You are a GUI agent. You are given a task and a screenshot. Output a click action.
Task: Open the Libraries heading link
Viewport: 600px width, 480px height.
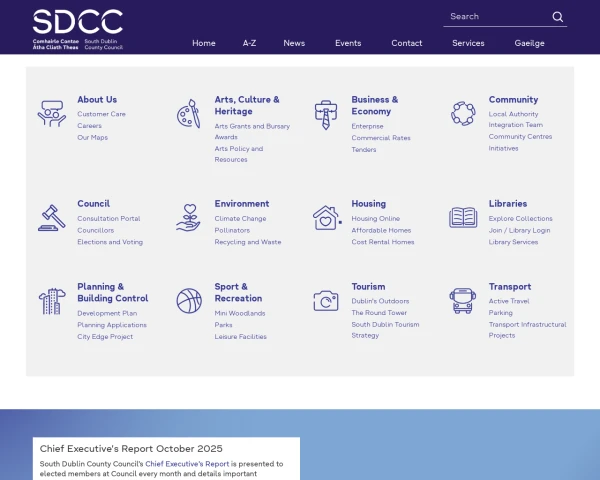pos(508,204)
